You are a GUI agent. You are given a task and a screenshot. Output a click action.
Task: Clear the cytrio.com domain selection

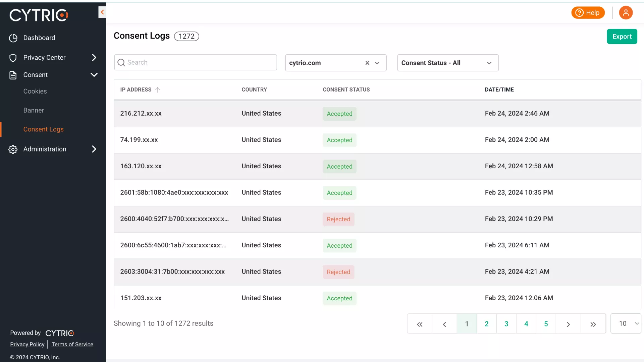click(367, 63)
